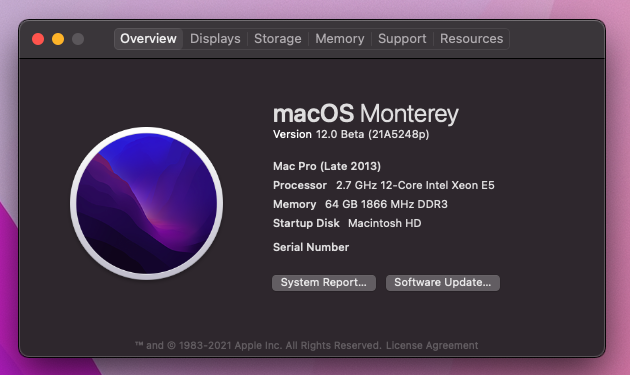Click the System Report... button
Viewport: 630px width, 375px height.
pos(324,283)
